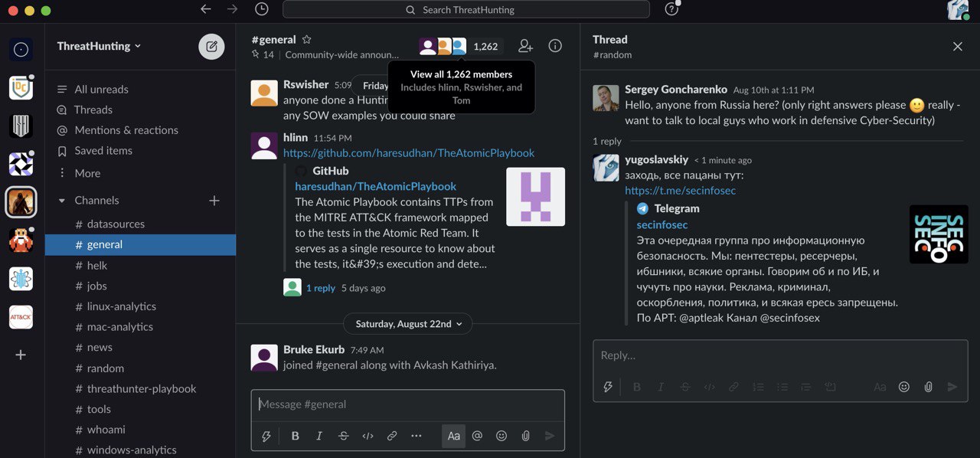Viewport: 980px width, 458px height.
Task: Toggle strikethrough in #general message toolbar
Action: [x=344, y=436]
